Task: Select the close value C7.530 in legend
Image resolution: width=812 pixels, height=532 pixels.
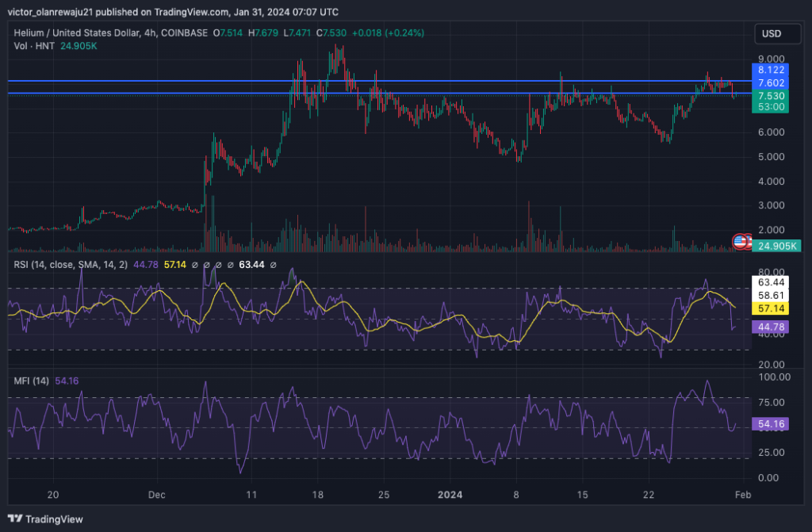Action: pyautogui.click(x=331, y=33)
